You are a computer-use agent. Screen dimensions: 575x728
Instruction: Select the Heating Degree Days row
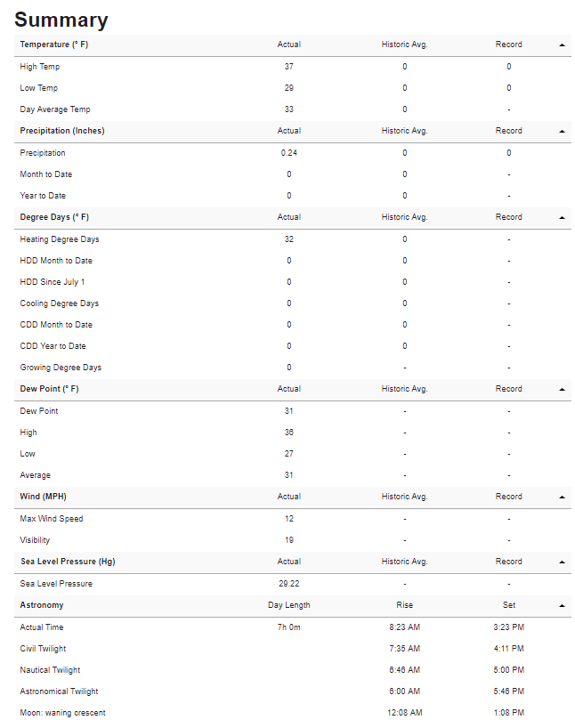[293, 239]
